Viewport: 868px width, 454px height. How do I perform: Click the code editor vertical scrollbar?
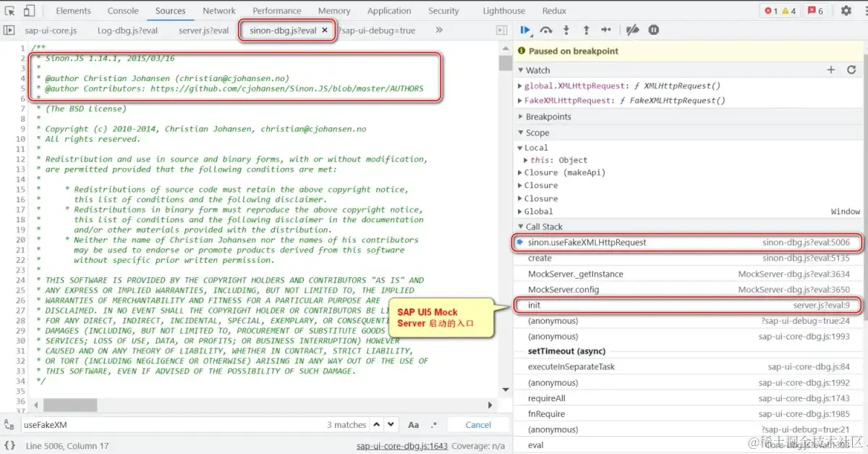506,64
